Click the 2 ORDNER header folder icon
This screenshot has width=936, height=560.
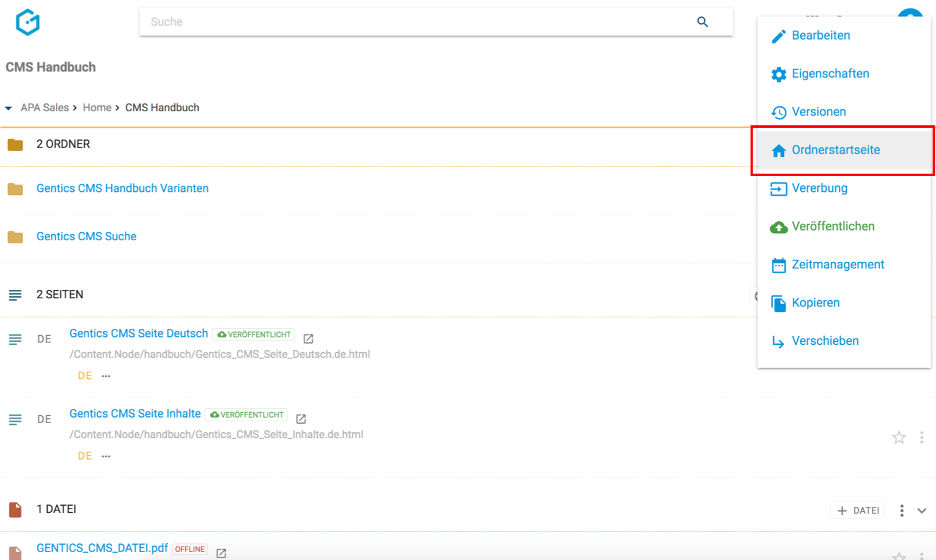coord(15,145)
